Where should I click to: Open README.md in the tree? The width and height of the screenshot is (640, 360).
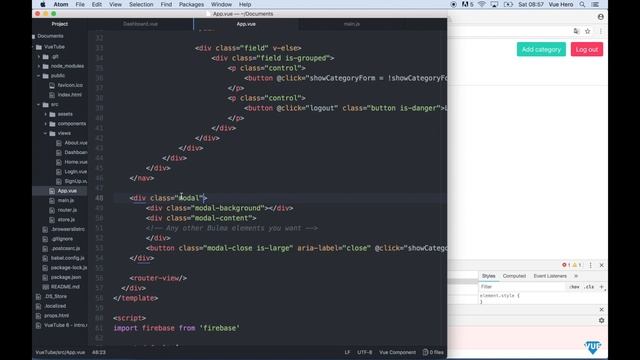65,287
